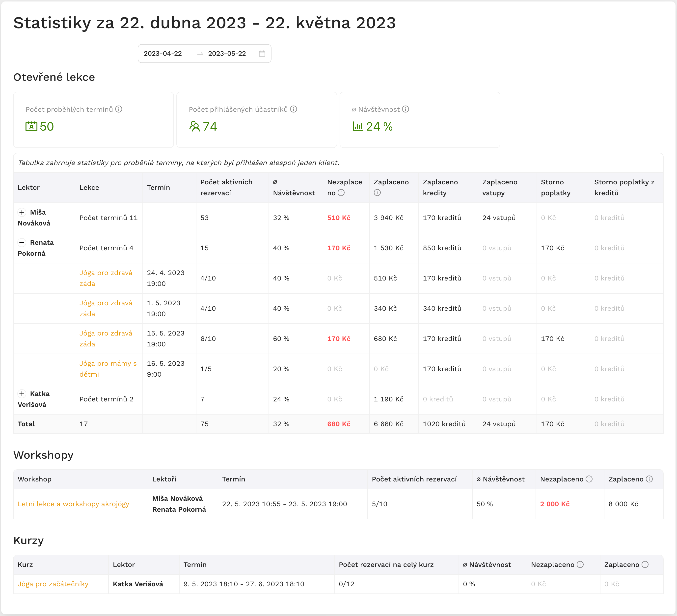This screenshot has width=677, height=616.
Task: Click info icon next to Počet přihlášených účastníků
Action: [294, 109]
